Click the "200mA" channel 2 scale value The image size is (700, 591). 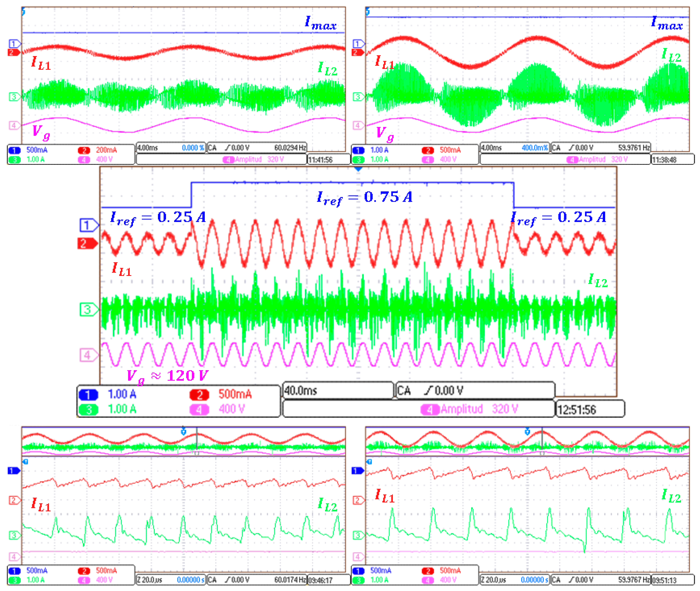pos(107,150)
